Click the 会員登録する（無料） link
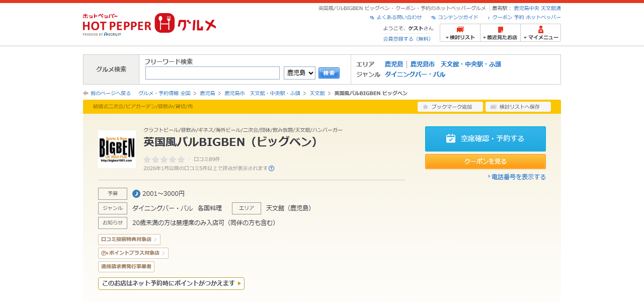The image size is (644, 302). (x=407, y=39)
